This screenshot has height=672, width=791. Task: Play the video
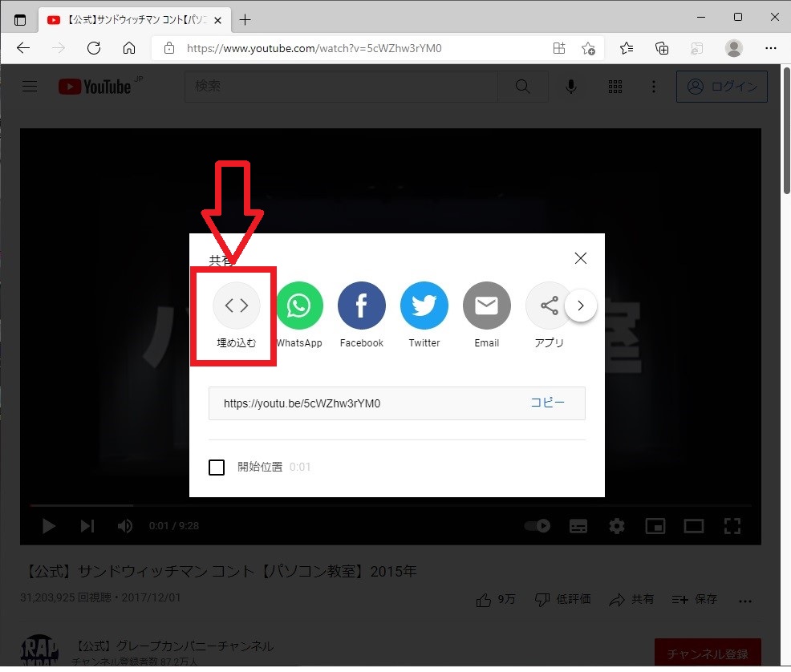pos(49,526)
